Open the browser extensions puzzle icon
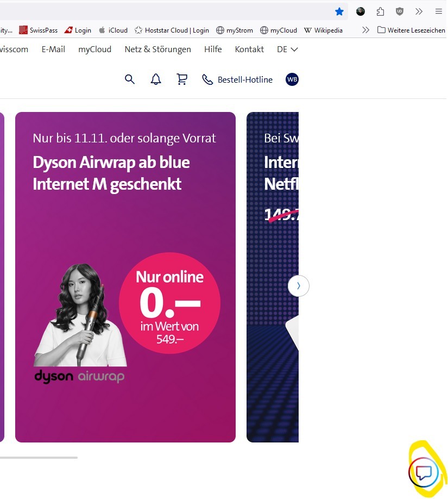This screenshot has width=448, height=499. click(380, 11)
